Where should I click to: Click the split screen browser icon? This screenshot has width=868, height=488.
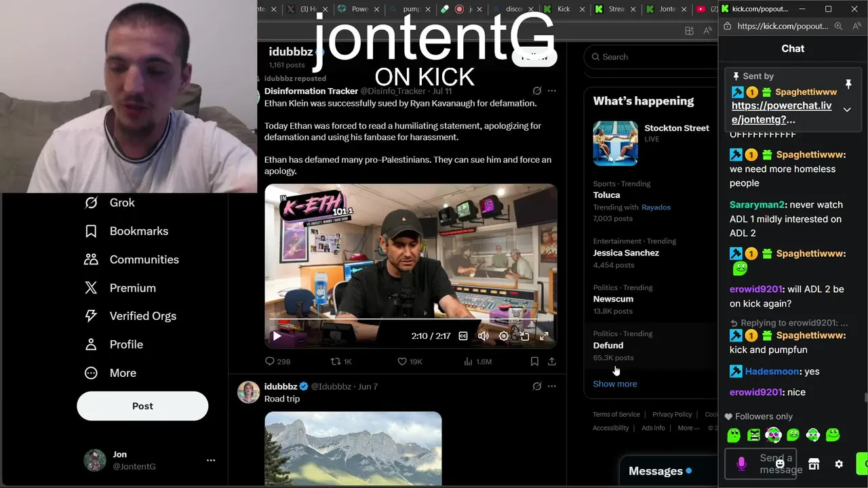point(689,30)
